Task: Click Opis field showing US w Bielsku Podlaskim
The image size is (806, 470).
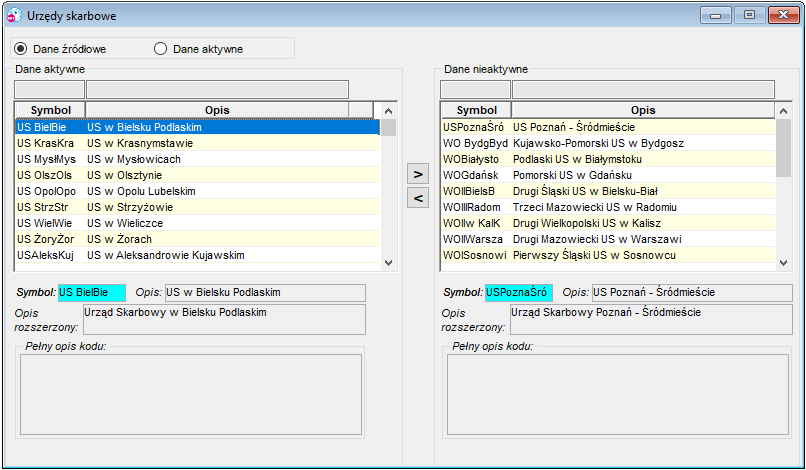Action: pyautogui.click(x=265, y=293)
